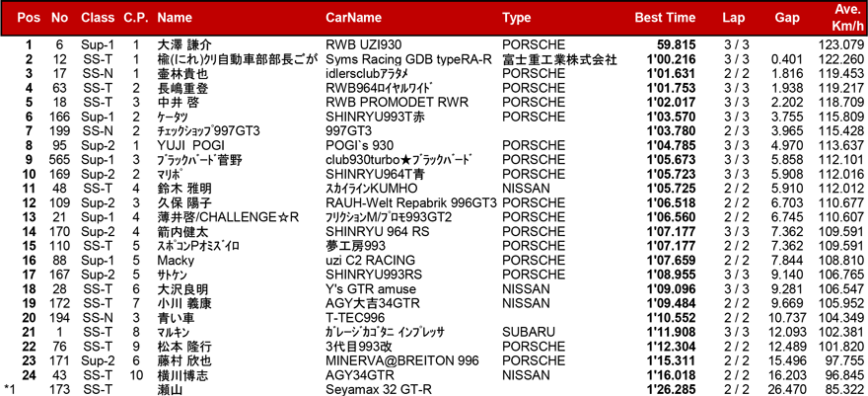Click the name 'Macky'

tap(175, 262)
